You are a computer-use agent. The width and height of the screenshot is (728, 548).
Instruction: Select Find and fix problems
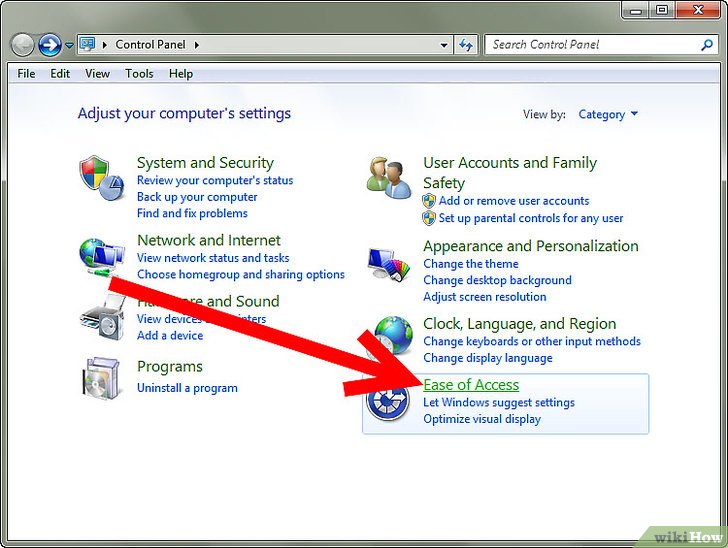point(192,214)
